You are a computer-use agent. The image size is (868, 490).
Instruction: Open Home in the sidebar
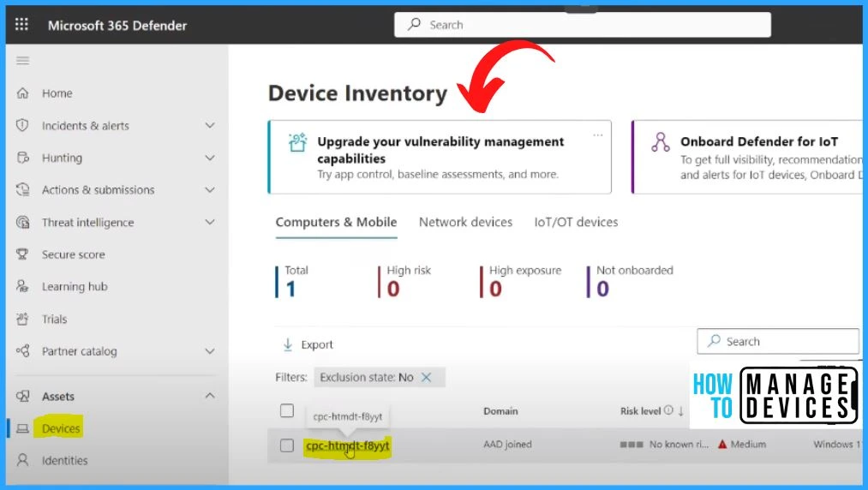pos(57,93)
